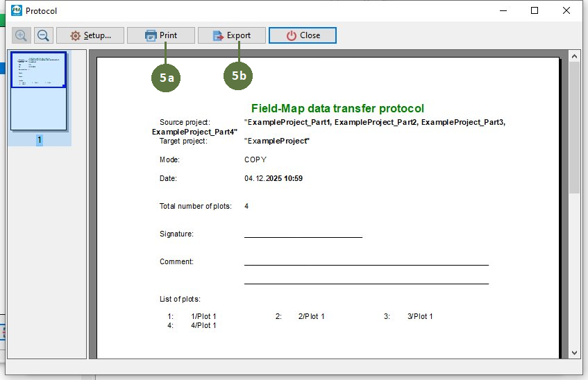The height and width of the screenshot is (380, 588).
Task: Export the protocol using the Export button
Action: (x=232, y=35)
